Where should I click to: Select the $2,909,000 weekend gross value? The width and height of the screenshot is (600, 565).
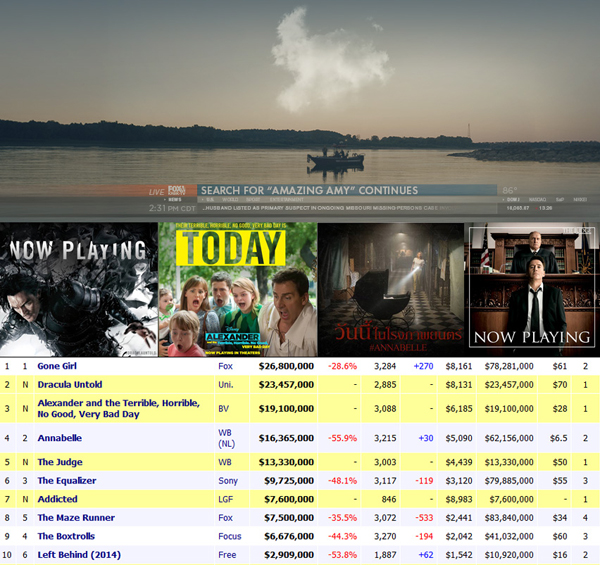pos(289,555)
